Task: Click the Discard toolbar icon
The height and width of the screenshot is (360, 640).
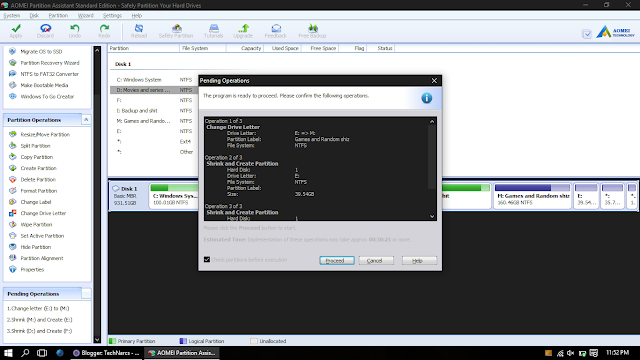Action: pos(45,31)
